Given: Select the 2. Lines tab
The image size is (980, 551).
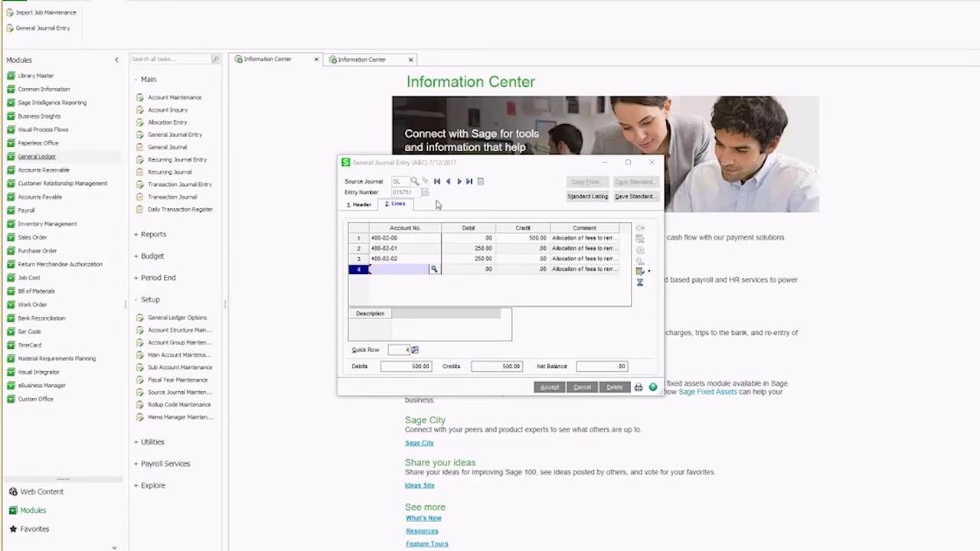Looking at the screenshot, I should pos(396,204).
